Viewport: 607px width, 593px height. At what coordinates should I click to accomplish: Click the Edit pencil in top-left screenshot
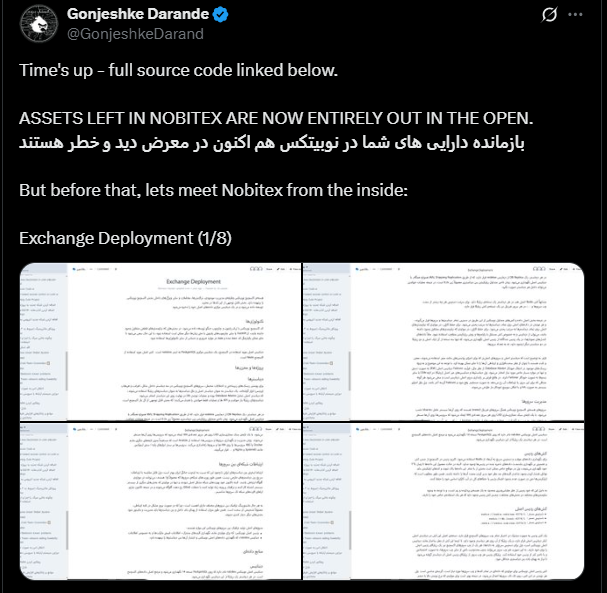coord(282,269)
